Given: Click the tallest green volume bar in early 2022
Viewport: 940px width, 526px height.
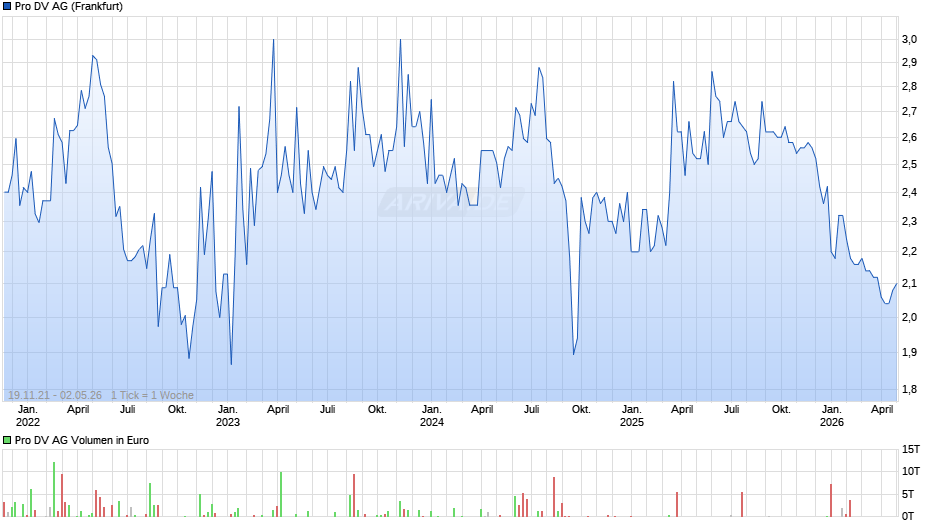Looking at the screenshot, I should 54,489.
